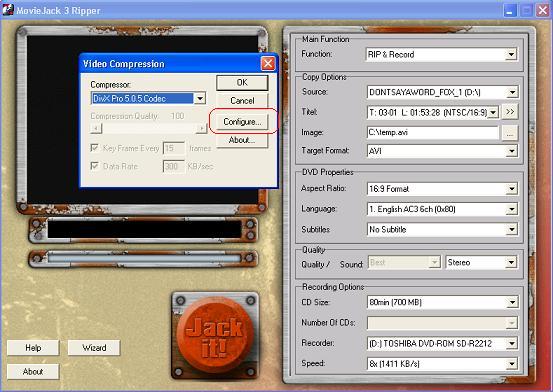Expand the Compressor dropdown list

200,98
